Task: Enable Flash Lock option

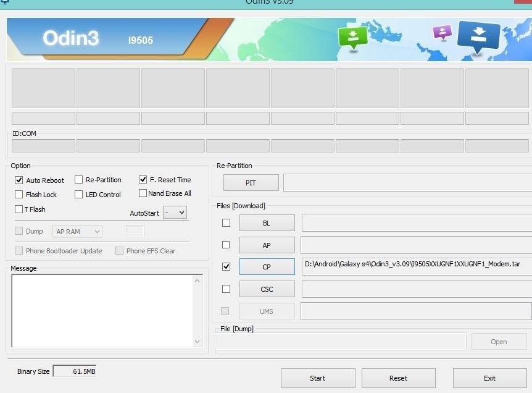Action: [x=19, y=194]
